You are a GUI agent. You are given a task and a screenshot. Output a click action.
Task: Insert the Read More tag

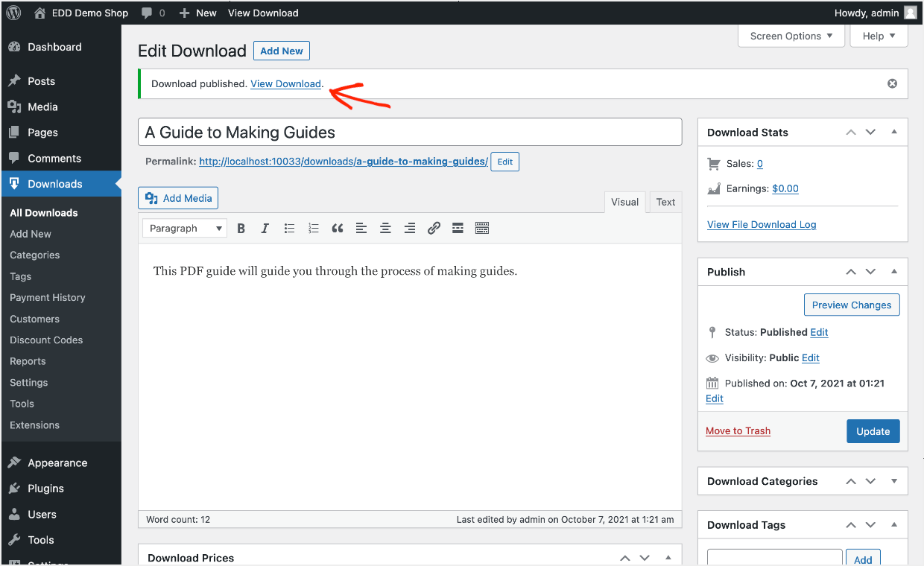click(x=458, y=228)
